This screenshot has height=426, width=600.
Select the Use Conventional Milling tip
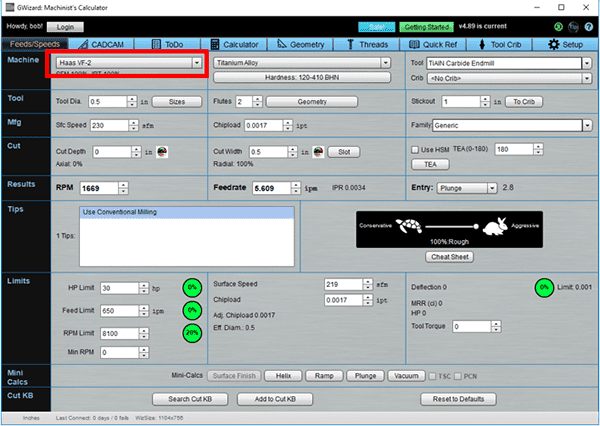click(x=187, y=212)
